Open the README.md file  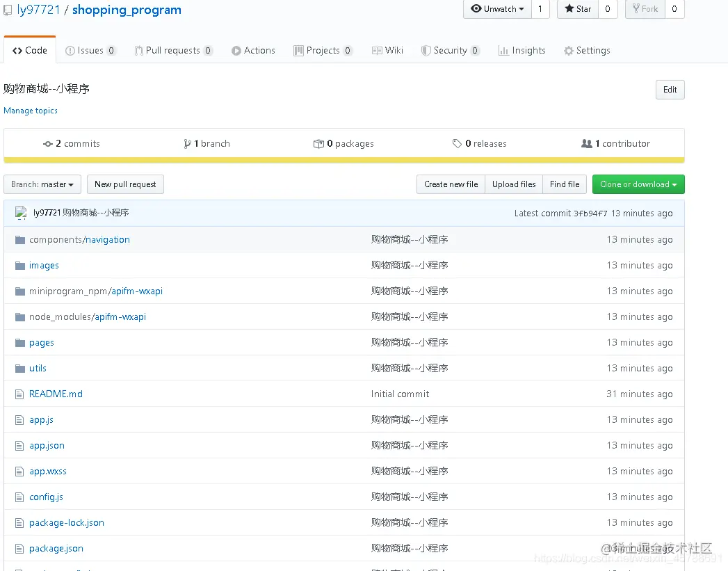coord(56,394)
